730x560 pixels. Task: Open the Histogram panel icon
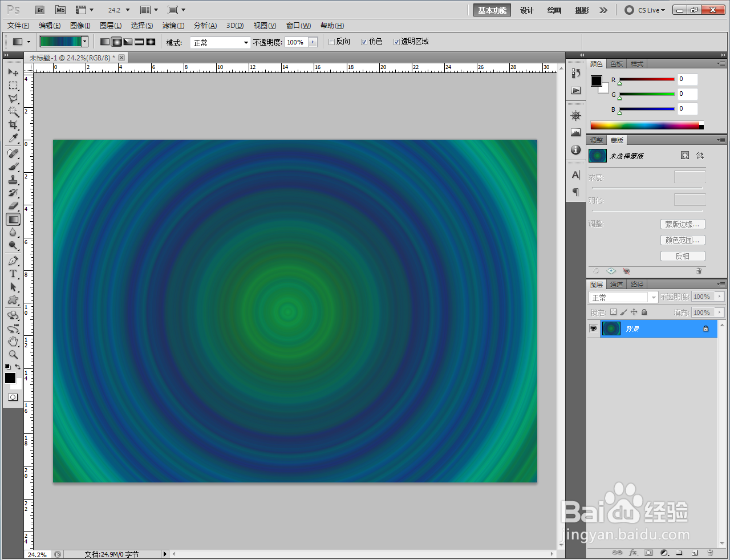point(576,133)
